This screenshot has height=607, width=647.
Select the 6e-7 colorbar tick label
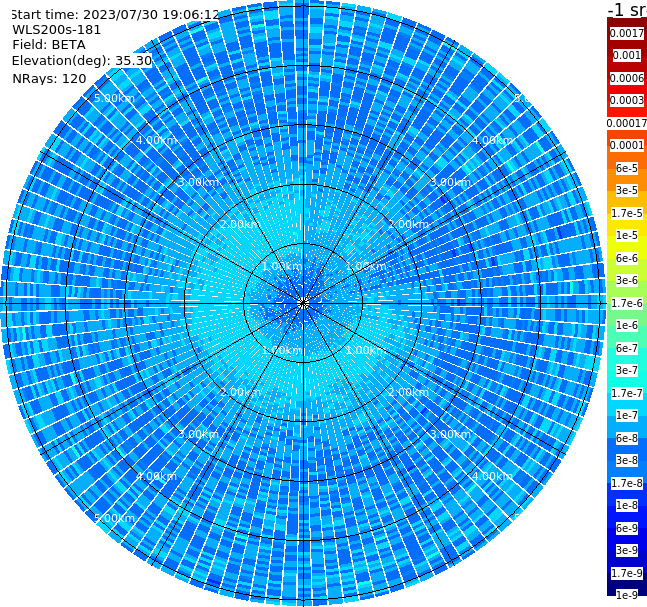(627, 348)
